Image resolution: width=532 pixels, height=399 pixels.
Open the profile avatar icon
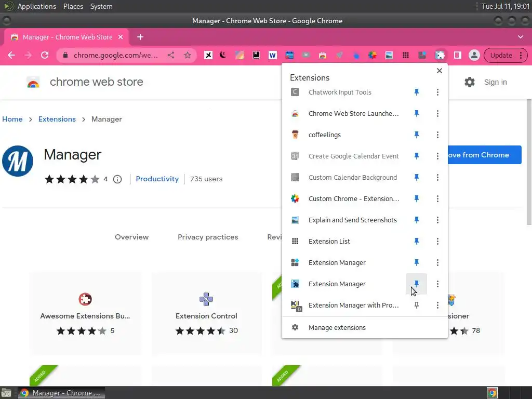pyautogui.click(x=474, y=55)
